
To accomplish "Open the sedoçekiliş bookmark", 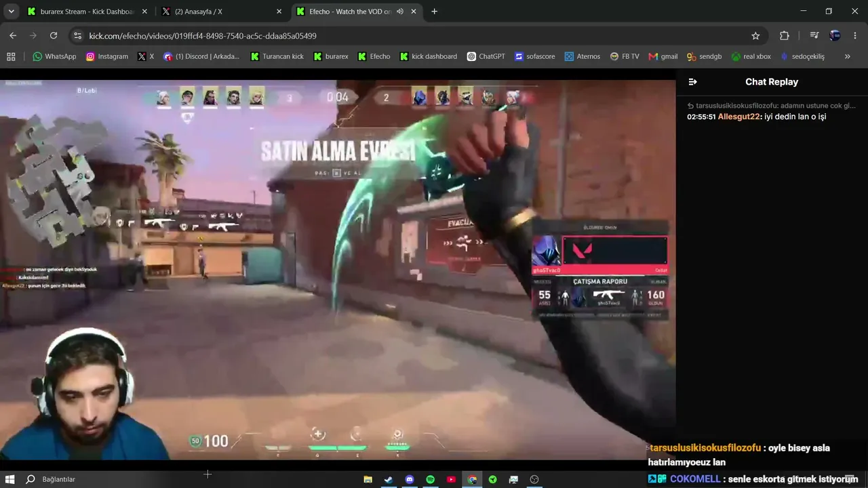I will [x=802, y=56].
